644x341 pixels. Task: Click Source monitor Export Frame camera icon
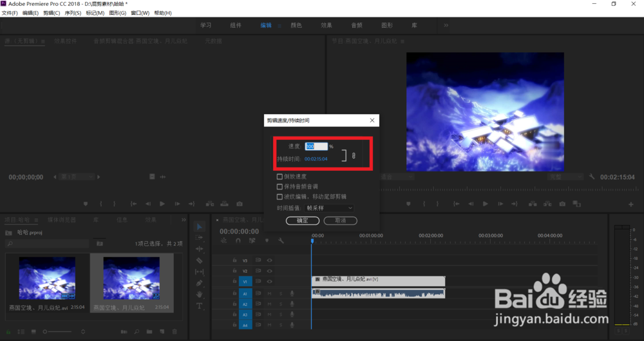click(x=240, y=204)
